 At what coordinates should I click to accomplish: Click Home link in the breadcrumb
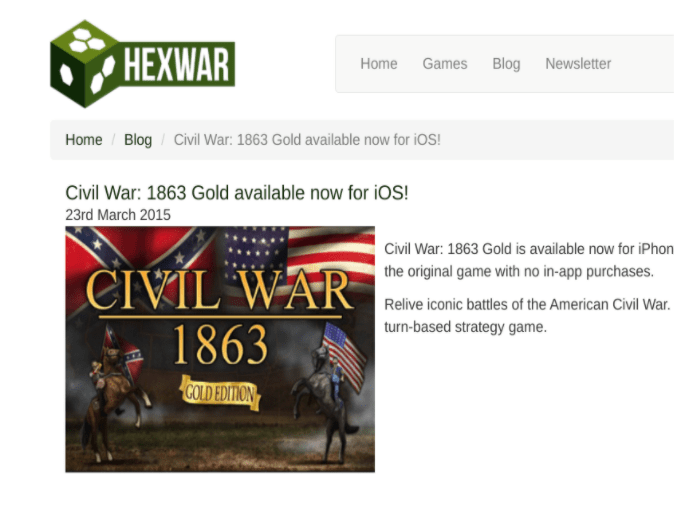click(x=84, y=140)
